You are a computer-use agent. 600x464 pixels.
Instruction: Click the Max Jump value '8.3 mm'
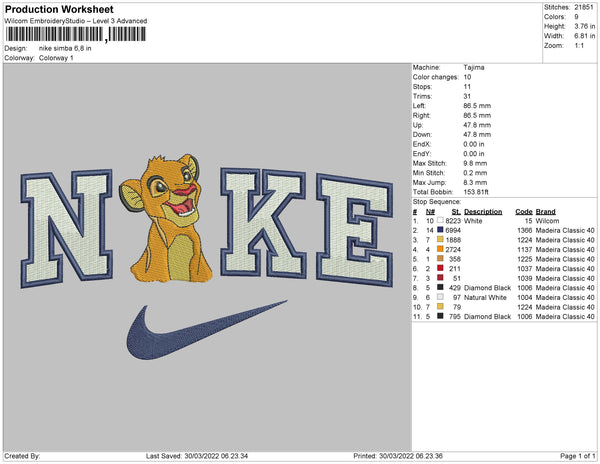coord(475,182)
